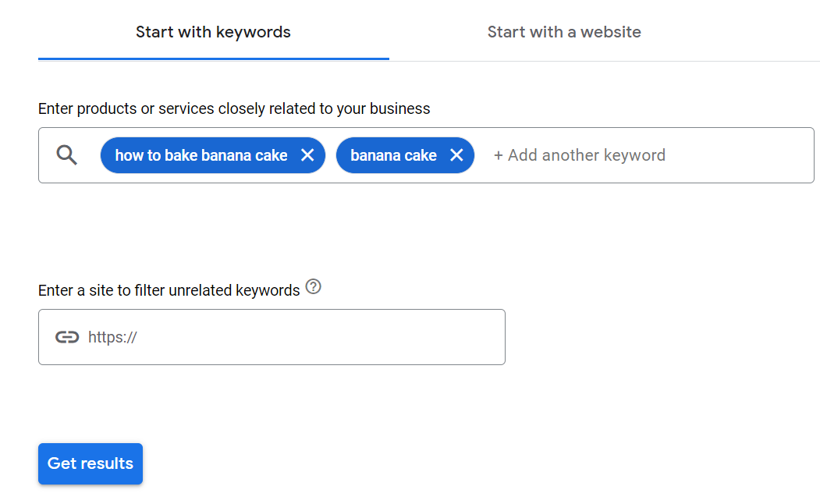Open the help icon beside site filter label
Screen dimensions: 820x504
(314, 286)
